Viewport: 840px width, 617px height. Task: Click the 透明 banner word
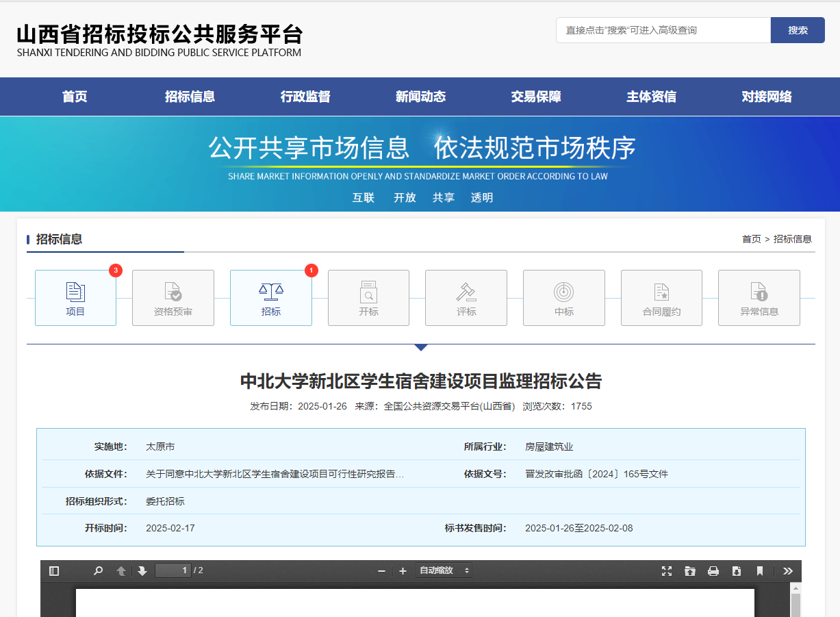click(482, 197)
